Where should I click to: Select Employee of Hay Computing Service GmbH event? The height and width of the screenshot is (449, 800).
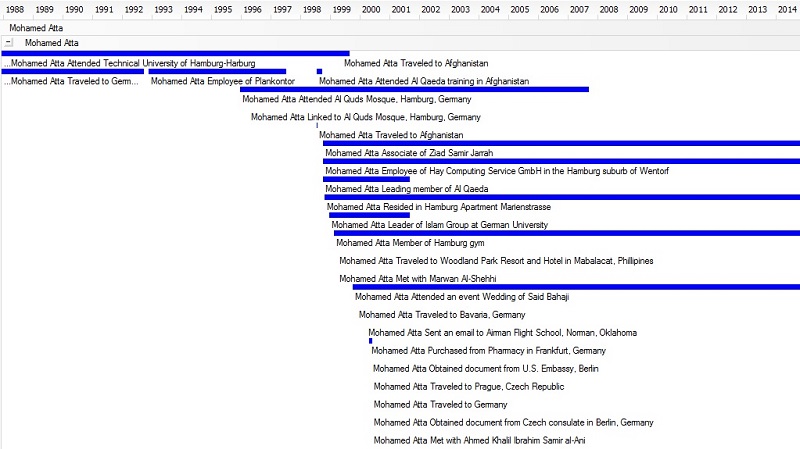[x=497, y=171]
